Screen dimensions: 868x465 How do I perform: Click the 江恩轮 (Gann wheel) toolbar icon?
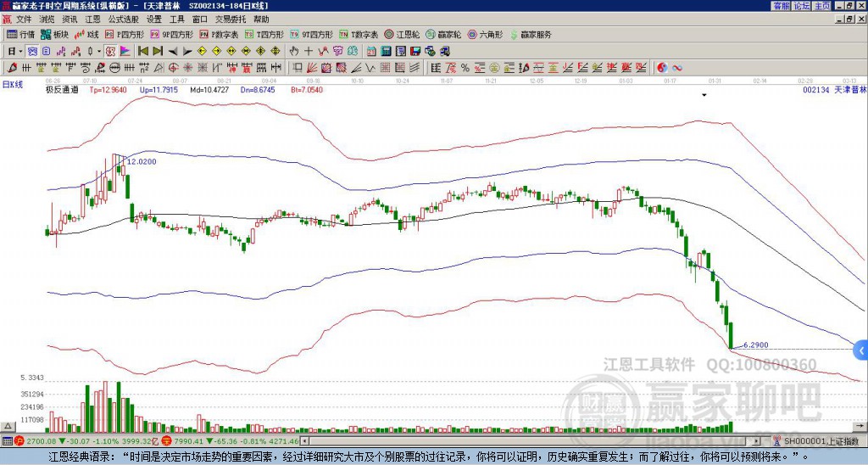[x=403, y=35]
